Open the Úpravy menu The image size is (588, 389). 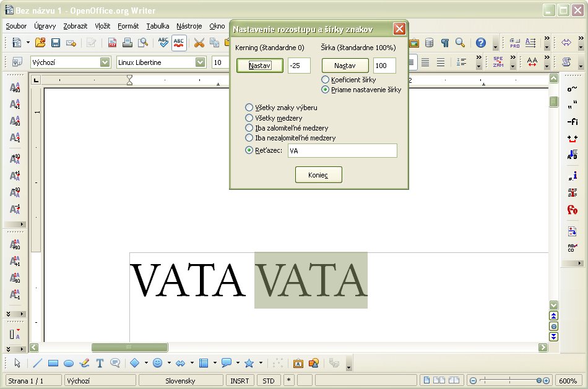pyautogui.click(x=45, y=26)
